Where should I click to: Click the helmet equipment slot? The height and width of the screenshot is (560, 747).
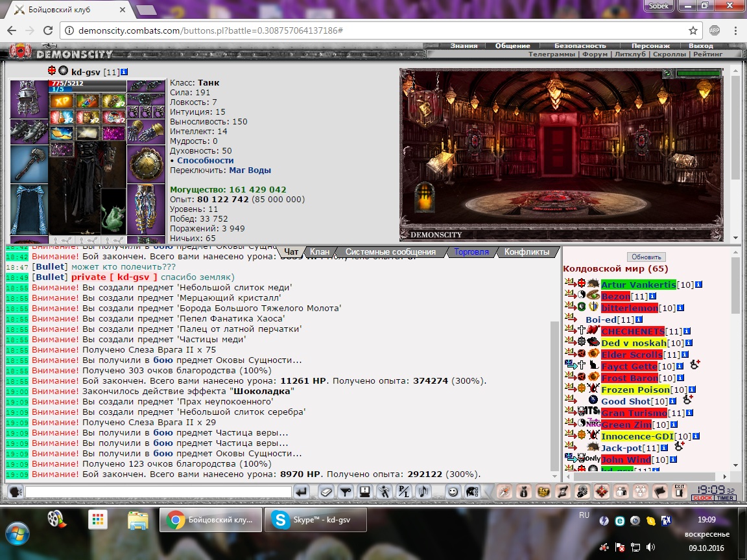pyautogui.click(x=29, y=99)
